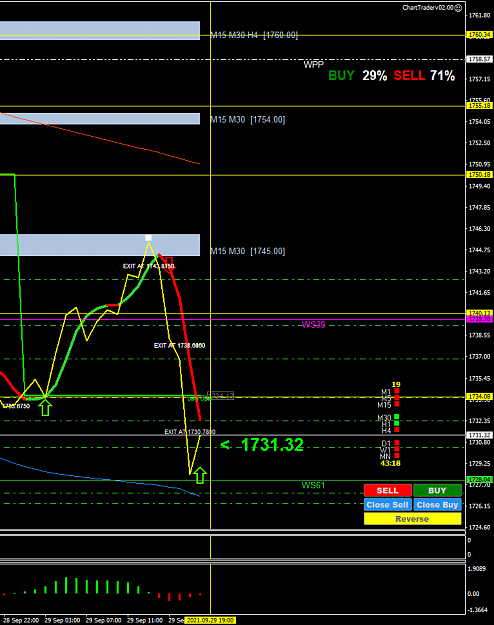
Task: Click the BUY sentiment label
Action: point(341,75)
